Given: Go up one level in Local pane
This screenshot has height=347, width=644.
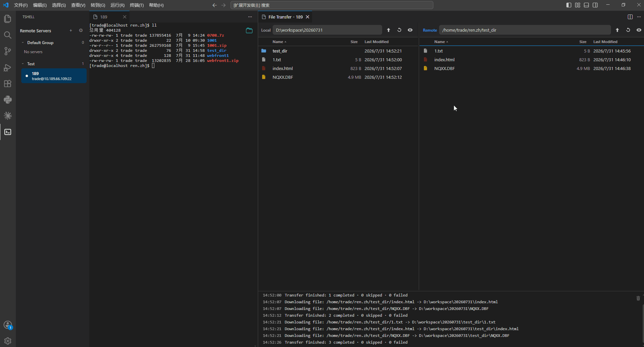Looking at the screenshot, I should (x=389, y=30).
